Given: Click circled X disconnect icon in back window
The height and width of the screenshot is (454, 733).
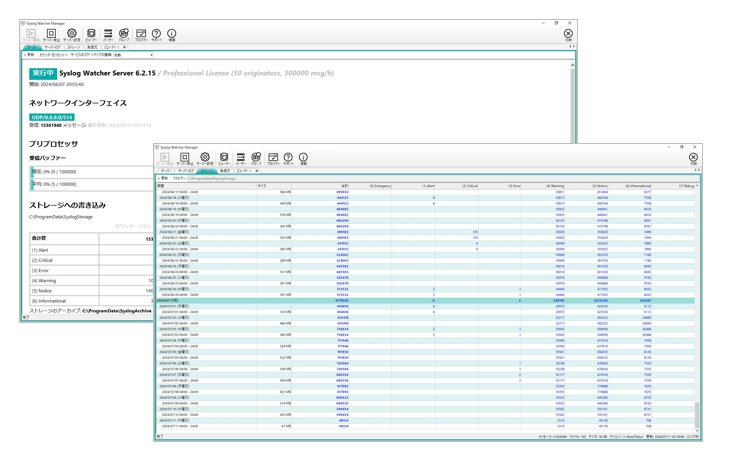Looking at the screenshot, I should click(568, 34).
